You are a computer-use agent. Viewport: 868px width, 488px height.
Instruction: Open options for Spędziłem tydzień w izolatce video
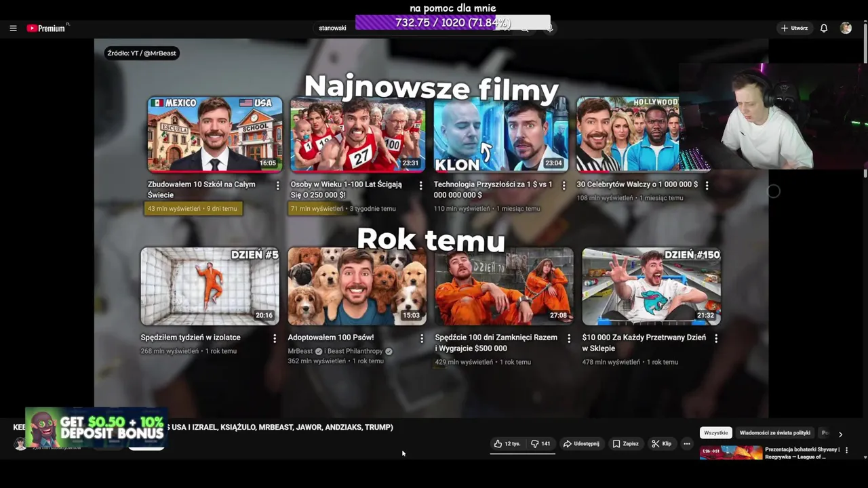click(x=275, y=338)
